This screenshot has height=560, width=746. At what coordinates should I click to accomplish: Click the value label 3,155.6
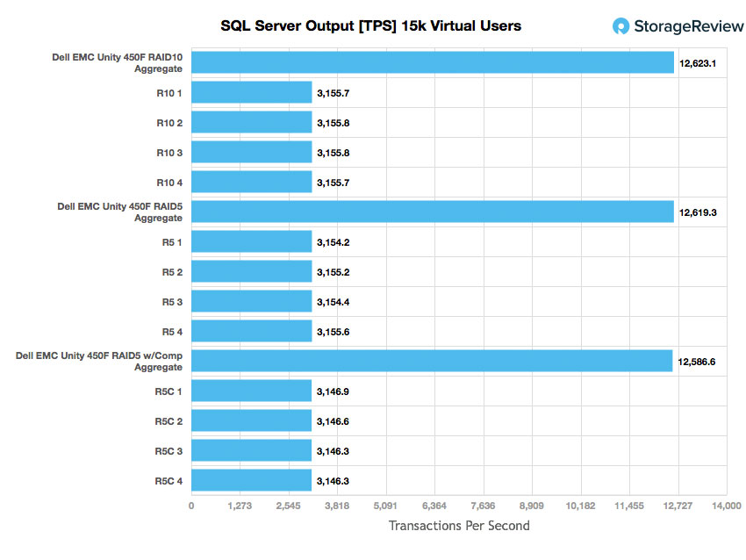tap(333, 332)
